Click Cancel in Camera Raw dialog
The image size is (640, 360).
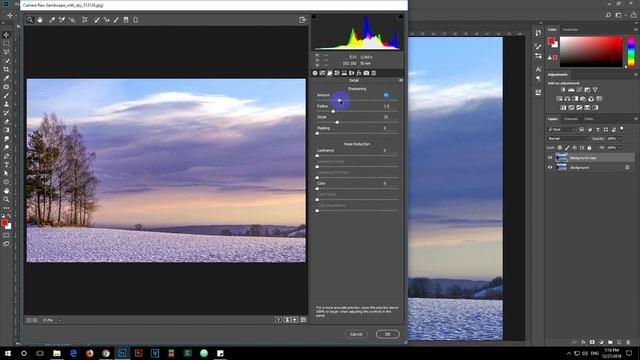point(356,334)
